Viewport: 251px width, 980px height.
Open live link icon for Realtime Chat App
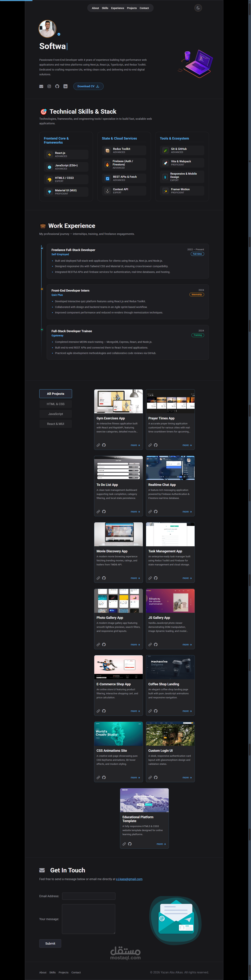[x=150, y=512]
